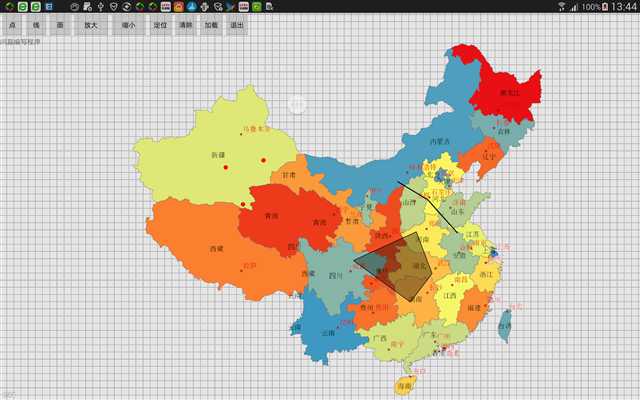
Task: Tap the 南昌 city label in Jiangxi
Action: [x=461, y=280]
